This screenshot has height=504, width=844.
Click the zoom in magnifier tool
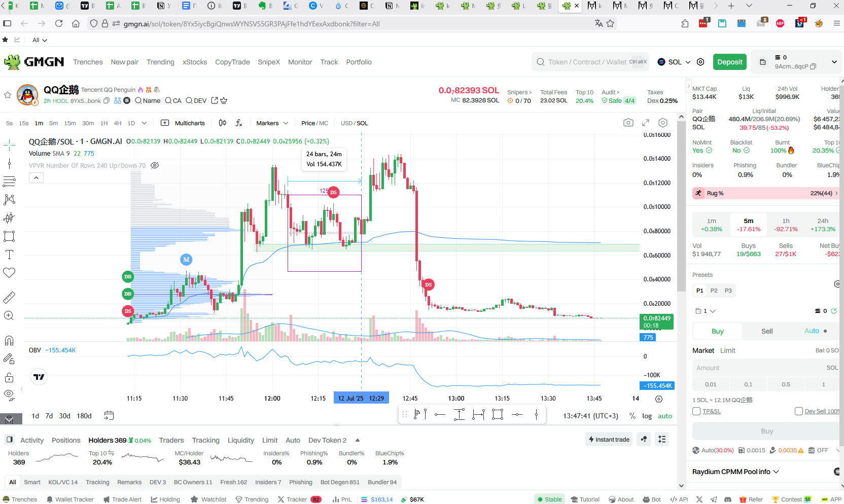pyautogui.click(x=9, y=315)
